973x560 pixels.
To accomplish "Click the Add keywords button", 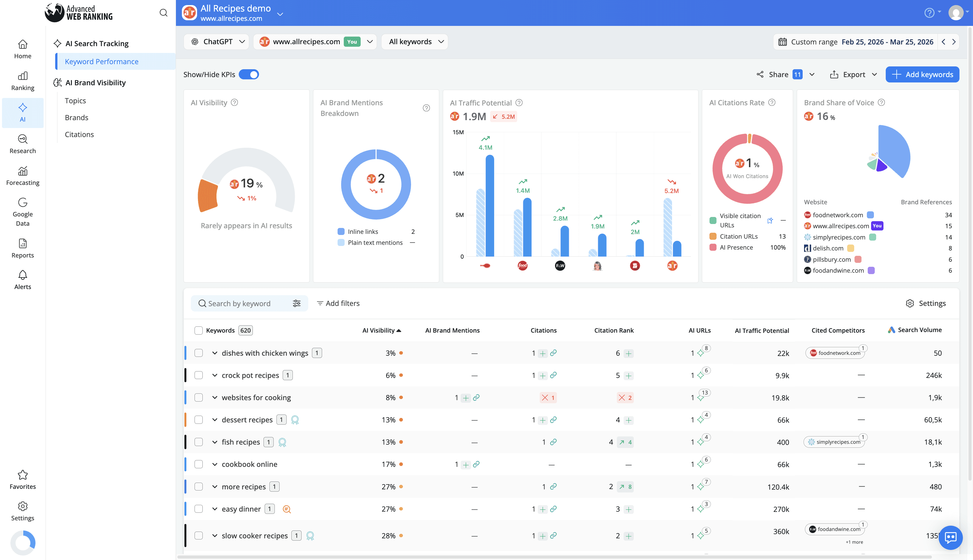I will (x=922, y=74).
